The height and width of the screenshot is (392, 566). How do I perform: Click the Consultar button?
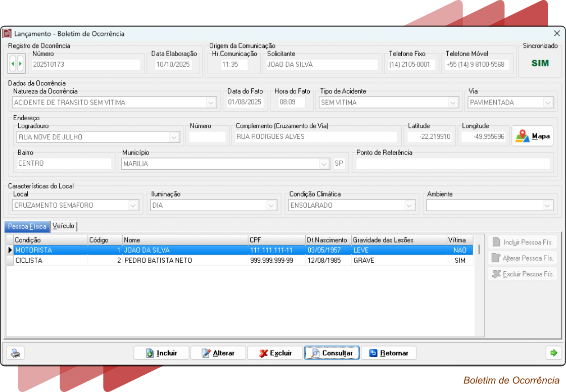(332, 353)
